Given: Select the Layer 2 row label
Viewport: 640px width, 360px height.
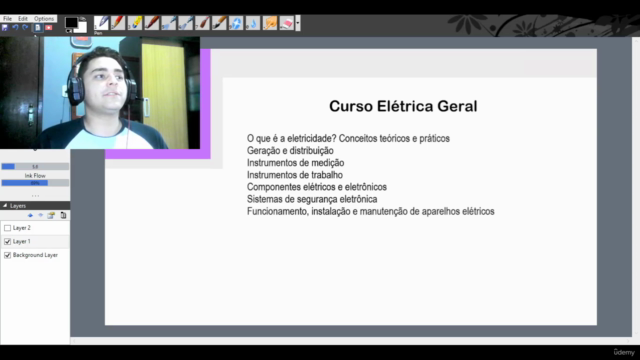Looking at the screenshot, I should (x=22, y=228).
